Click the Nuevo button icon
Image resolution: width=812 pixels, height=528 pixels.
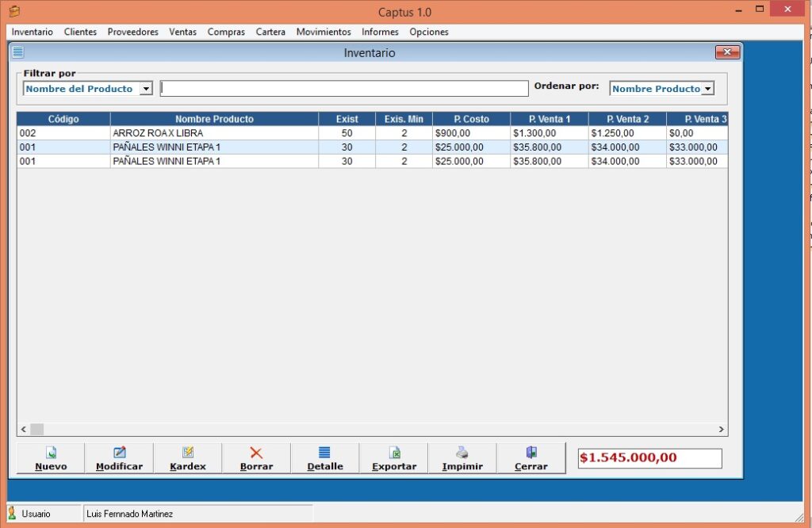pos(51,453)
